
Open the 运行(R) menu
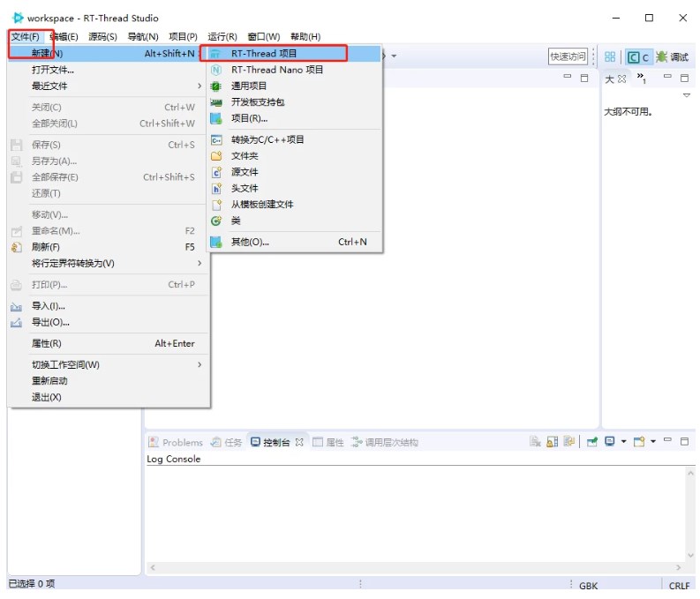[x=222, y=36]
